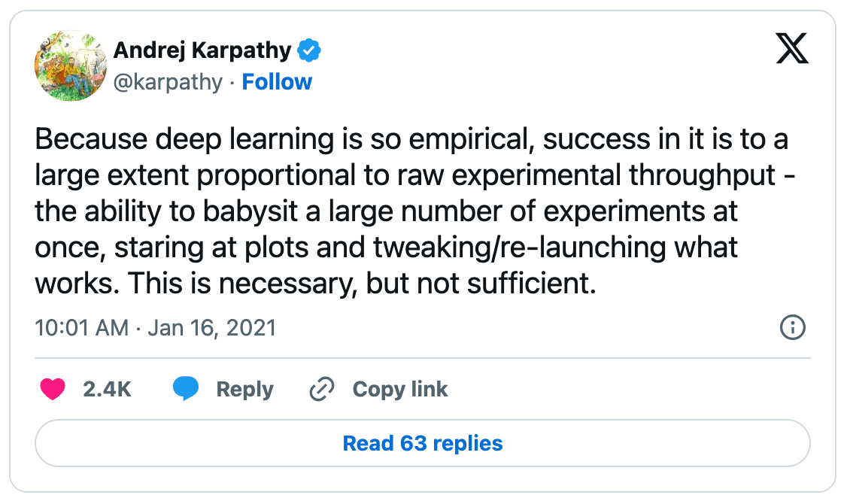Click the 2.4K likes count
This screenshot has width=847, height=504.
tap(107, 389)
